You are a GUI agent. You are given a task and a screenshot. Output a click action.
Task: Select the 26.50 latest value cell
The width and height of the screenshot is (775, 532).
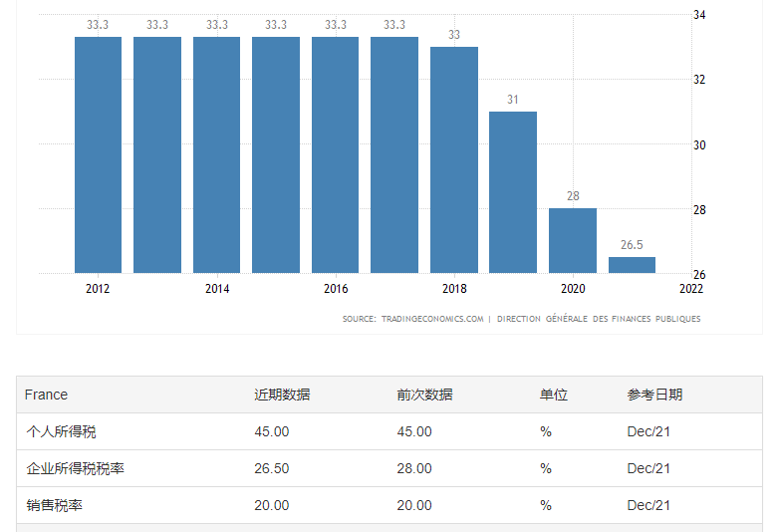(x=272, y=468)
